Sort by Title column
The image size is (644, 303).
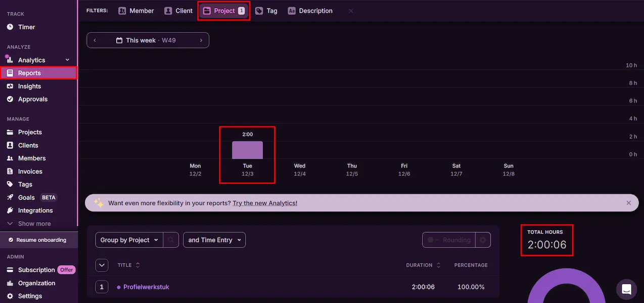[x=129, y=265]
